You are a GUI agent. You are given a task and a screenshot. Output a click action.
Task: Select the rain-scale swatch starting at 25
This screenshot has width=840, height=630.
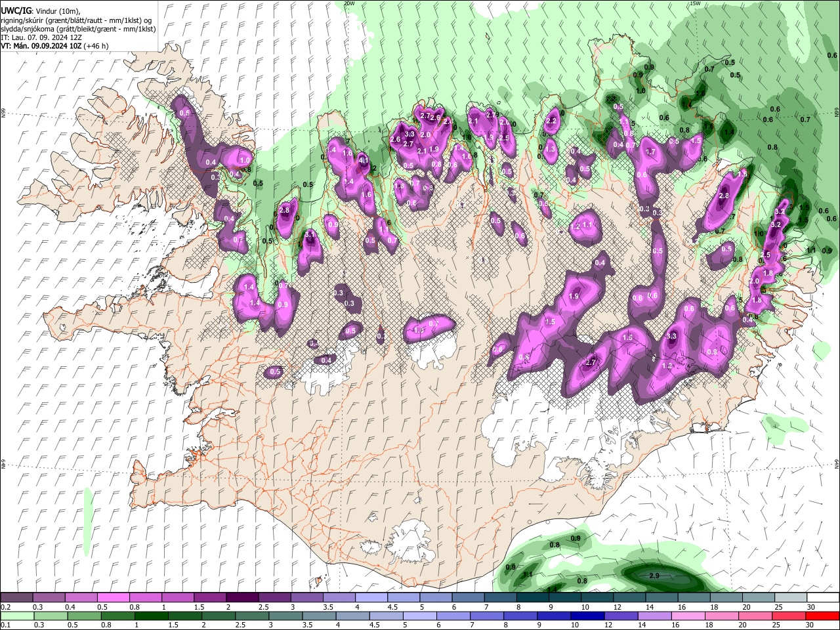pyautogui.click(x=789, y=616)
